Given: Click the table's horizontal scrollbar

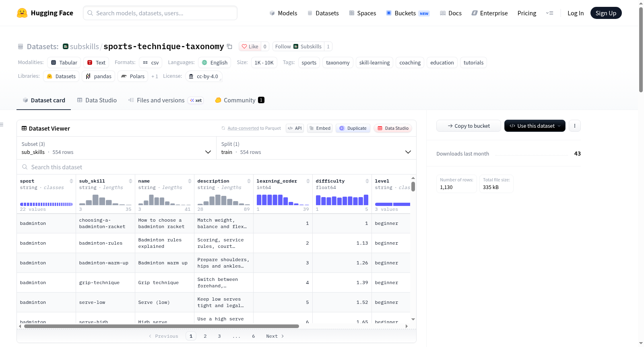Looking at the screenshot, I should 161,326.
